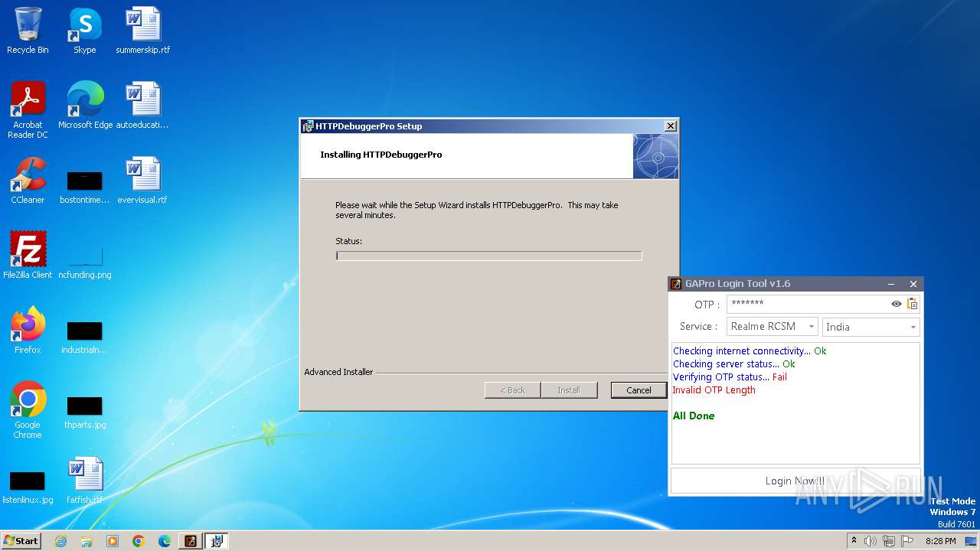Show hidden system tray icons

click(x=854, y=540)
